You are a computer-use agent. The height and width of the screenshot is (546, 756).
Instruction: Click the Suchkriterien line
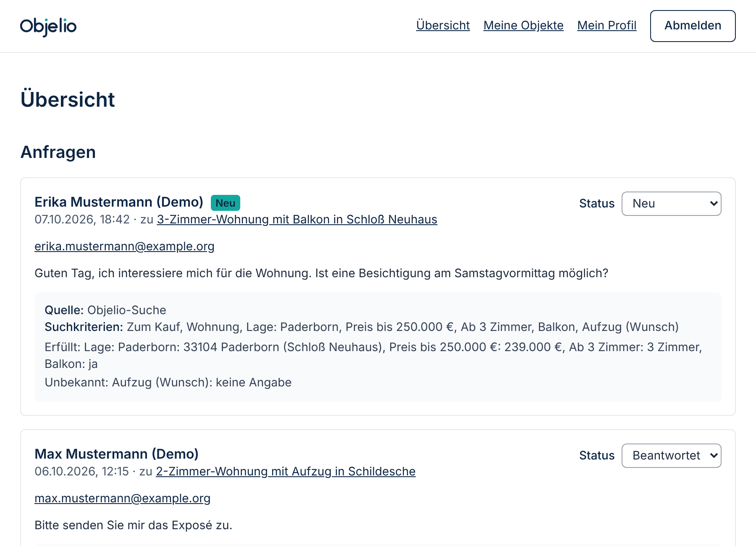[x=362, y=327]
